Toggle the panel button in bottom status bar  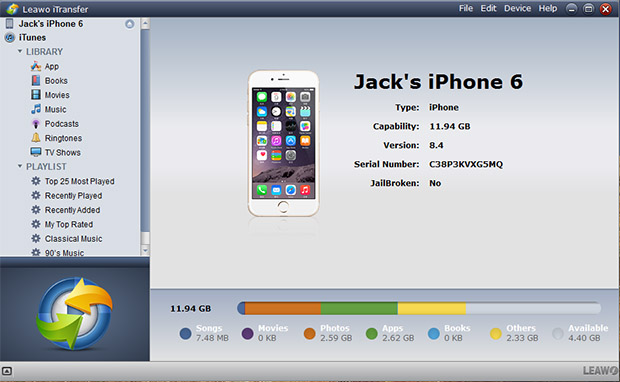(7, 371)
